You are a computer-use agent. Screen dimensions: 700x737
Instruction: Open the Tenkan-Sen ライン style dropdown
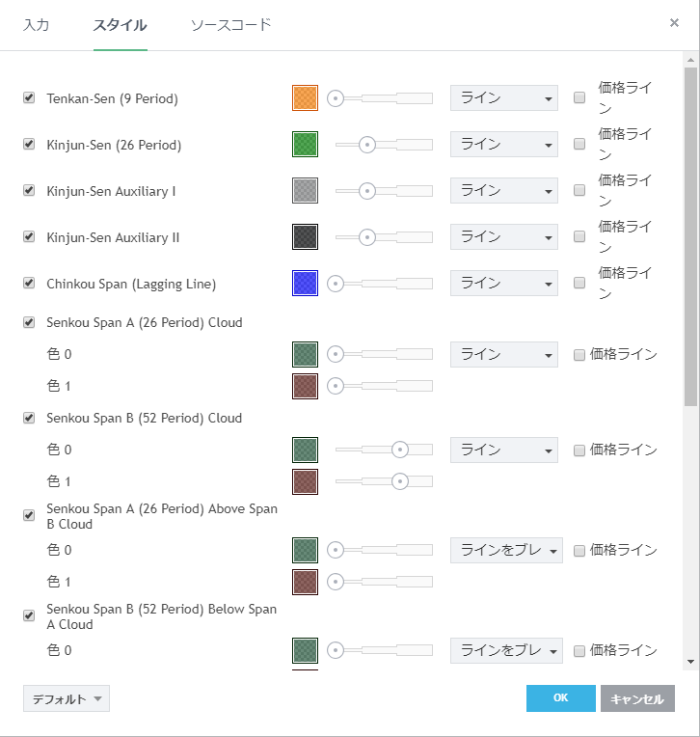[503, 98]
